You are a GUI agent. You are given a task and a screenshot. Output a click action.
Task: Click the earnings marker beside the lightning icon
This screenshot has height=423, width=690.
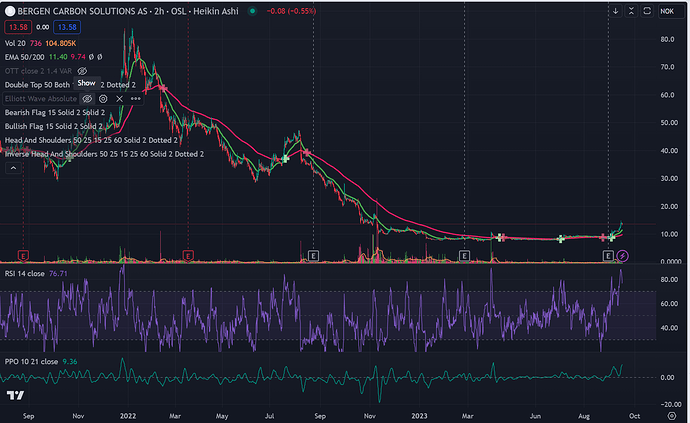(608, 256)
